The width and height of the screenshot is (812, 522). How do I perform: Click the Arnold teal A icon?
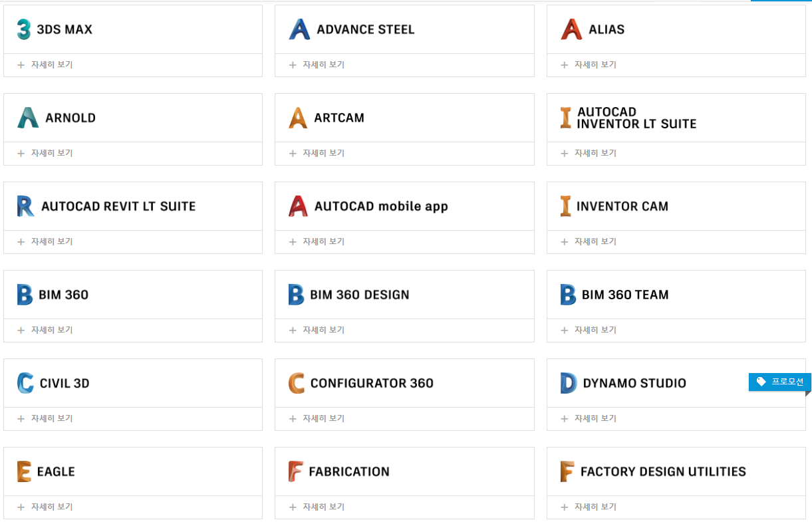[x=28, y=118]
